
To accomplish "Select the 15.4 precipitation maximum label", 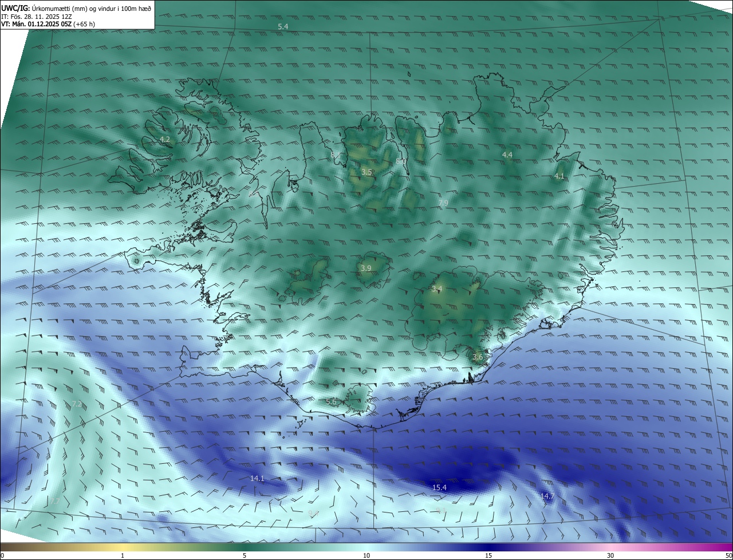I will 439,488.
